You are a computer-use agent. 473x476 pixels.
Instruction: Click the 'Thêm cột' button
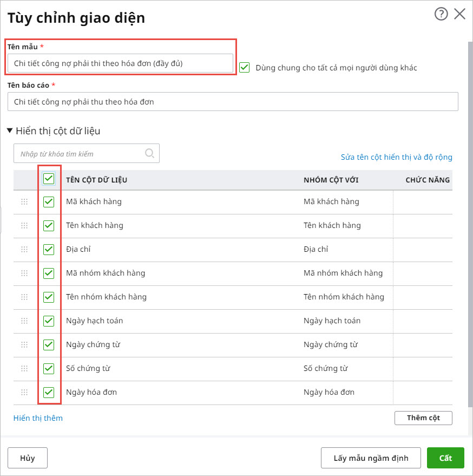coord(423,418)
